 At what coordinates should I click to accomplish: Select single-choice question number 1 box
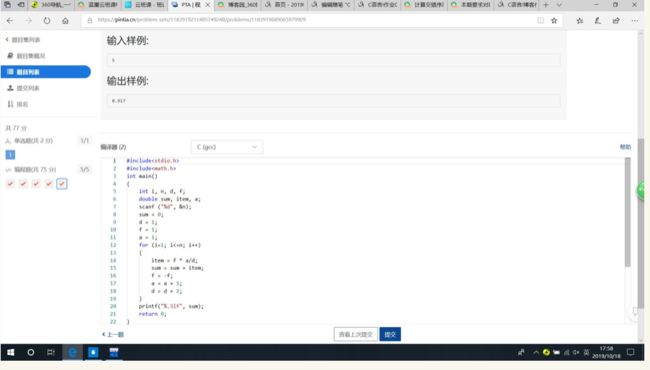(10, 155)
